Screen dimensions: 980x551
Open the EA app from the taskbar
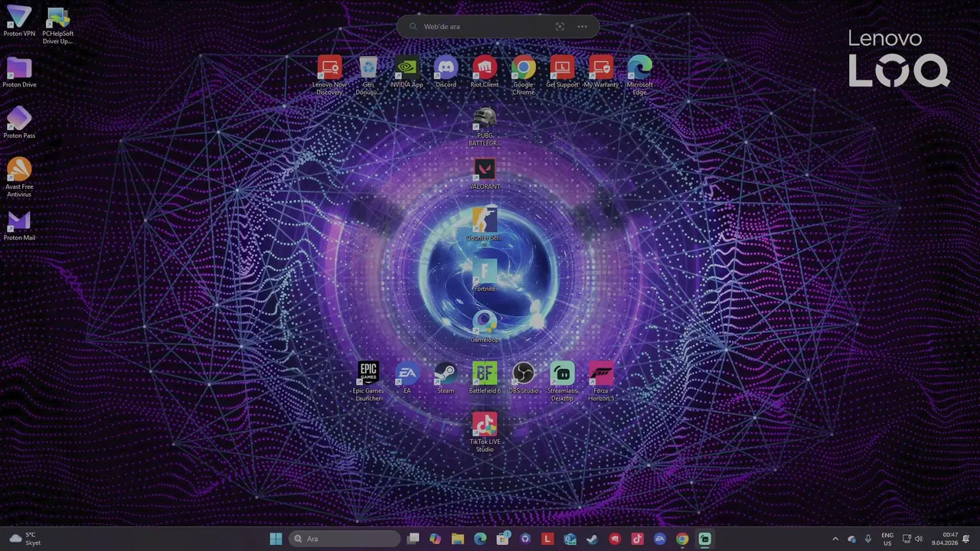tap(660, 539)
